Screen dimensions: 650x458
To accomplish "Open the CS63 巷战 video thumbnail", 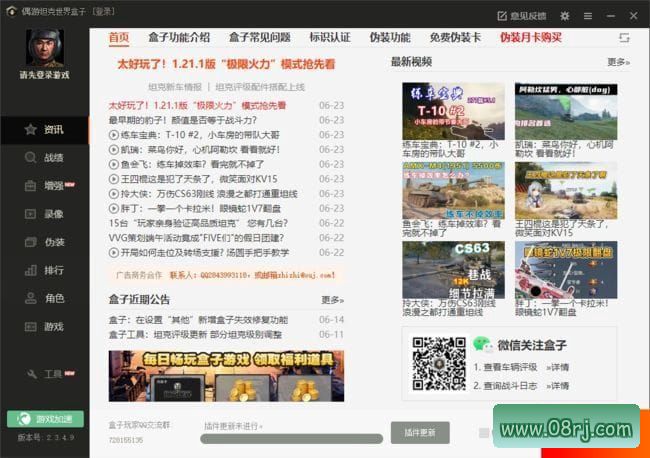I will point(453,270).
